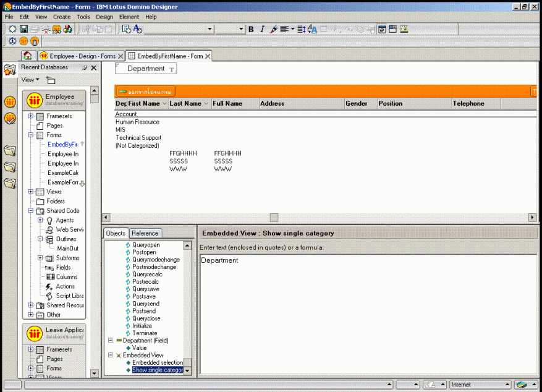Close the Recent Databases panel
The height and width of the screenshot is (392, 542).
pos(94,68)
